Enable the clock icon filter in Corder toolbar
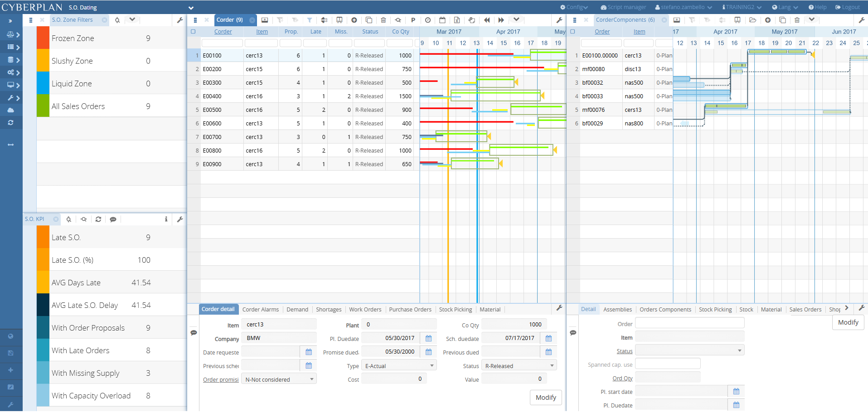This screenshot has width=868, height=412. pyautogui.click(x=427, y=20)
